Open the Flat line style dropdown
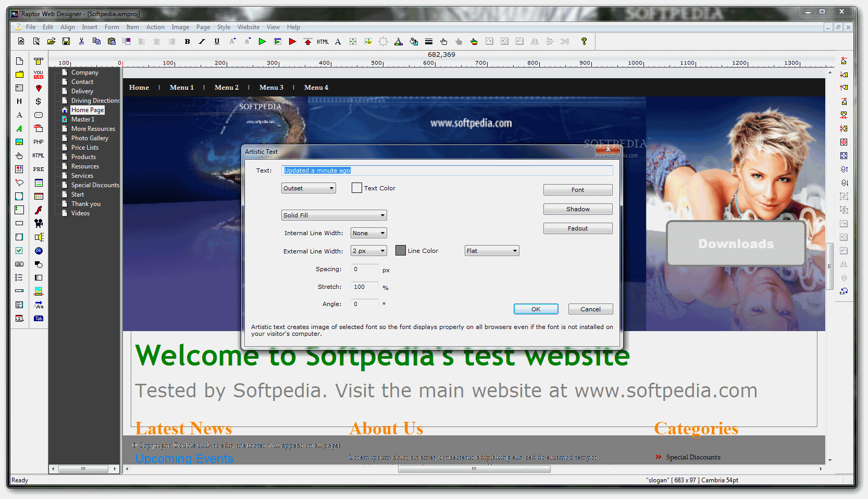Image resolution: width=868 pixels, height=499 pixels. tap(492, 251)
